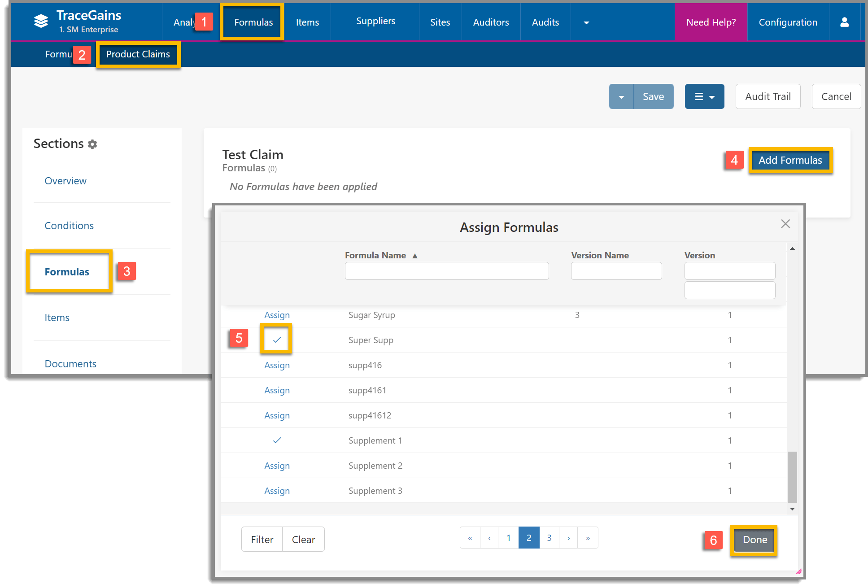Image resolution: width=868 pixels, height=588 pixels.
Task: Go to previous page arrow
Action: point(489,538)
